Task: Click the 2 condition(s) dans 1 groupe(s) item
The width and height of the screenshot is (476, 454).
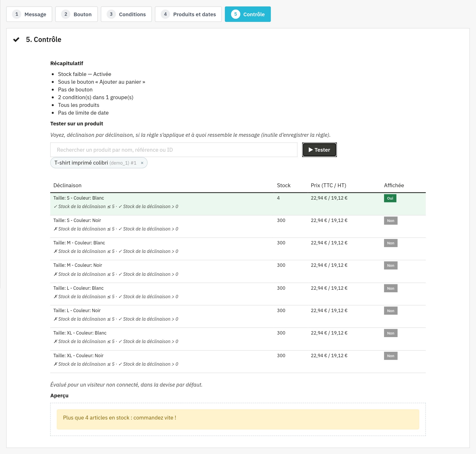Action: point(96,97)
